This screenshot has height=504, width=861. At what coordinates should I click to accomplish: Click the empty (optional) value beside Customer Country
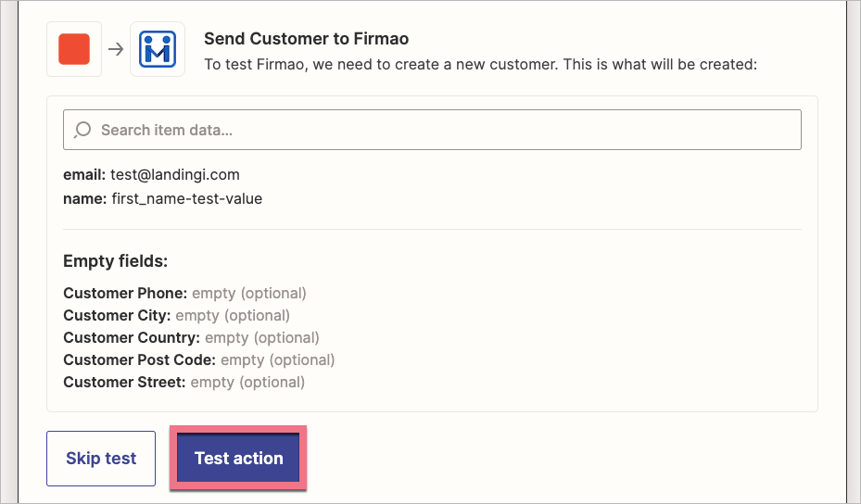(x=261, y=337)
